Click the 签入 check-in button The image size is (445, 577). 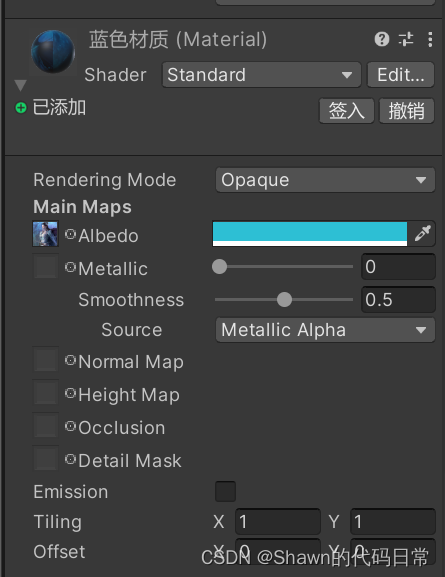click(346, 111)
